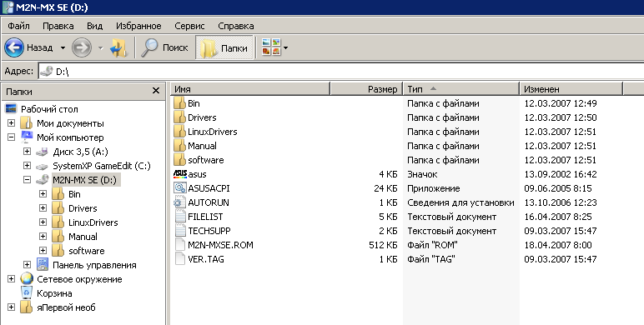Expand the Manual tree node

coord(43,237)
